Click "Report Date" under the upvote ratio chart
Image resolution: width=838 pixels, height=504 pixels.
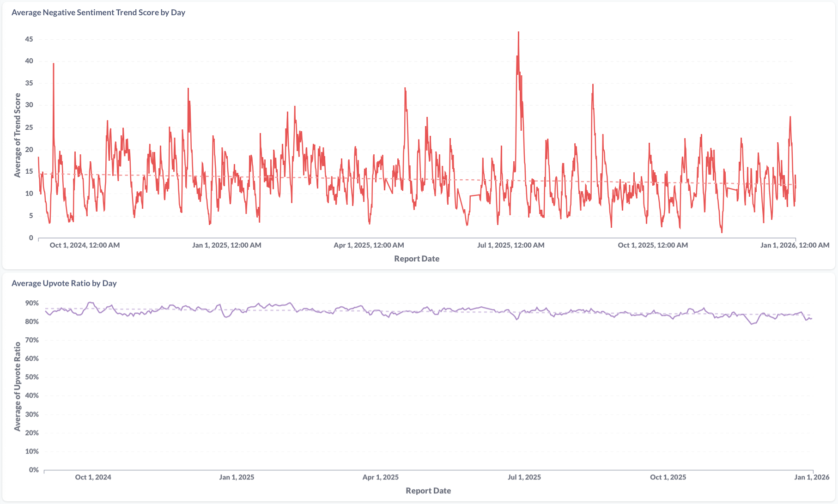pyautogui.click(x=428, y=491)
